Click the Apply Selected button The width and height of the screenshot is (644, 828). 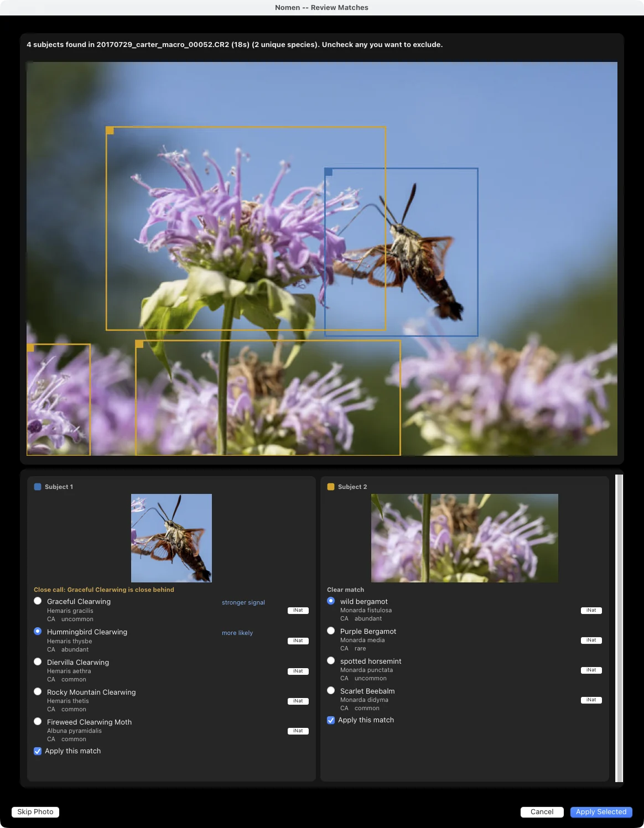(601, 812)
